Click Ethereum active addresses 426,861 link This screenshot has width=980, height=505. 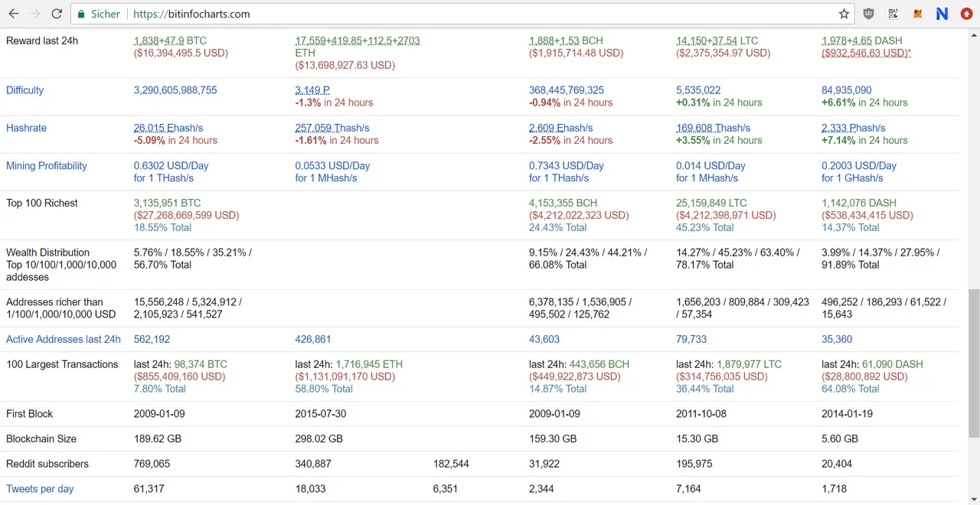pyautogui.click(x=313, y=339)
